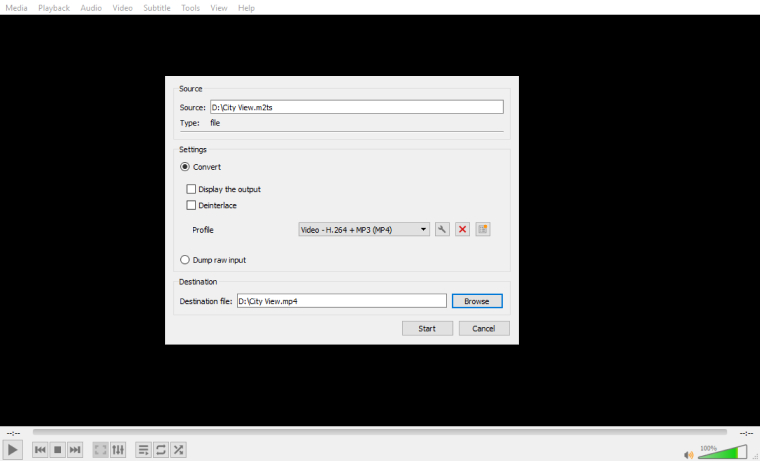The image size is (760, 461).
Task: Click the Play button
Action: coord(13,450)
